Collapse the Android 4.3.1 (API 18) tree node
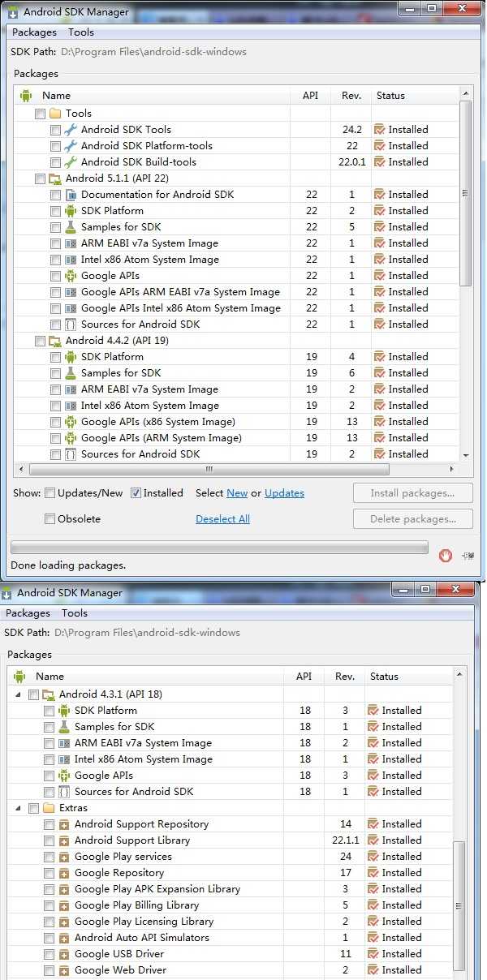 click(x=18, y=694)
